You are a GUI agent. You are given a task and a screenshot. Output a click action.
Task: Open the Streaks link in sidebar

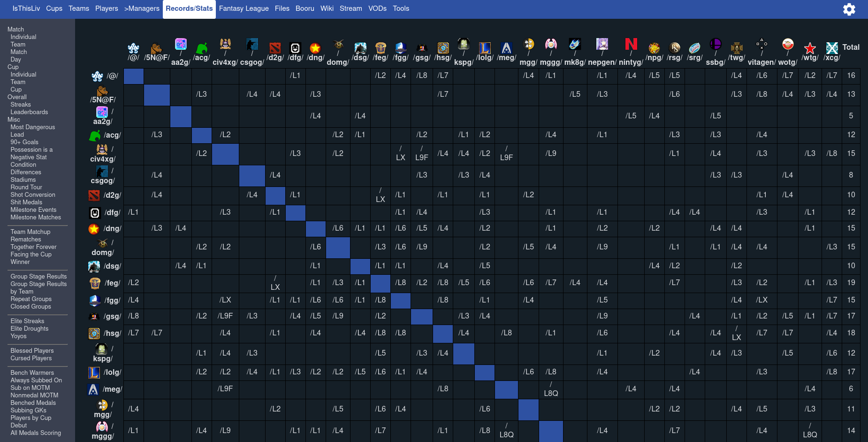click(21, 105)
